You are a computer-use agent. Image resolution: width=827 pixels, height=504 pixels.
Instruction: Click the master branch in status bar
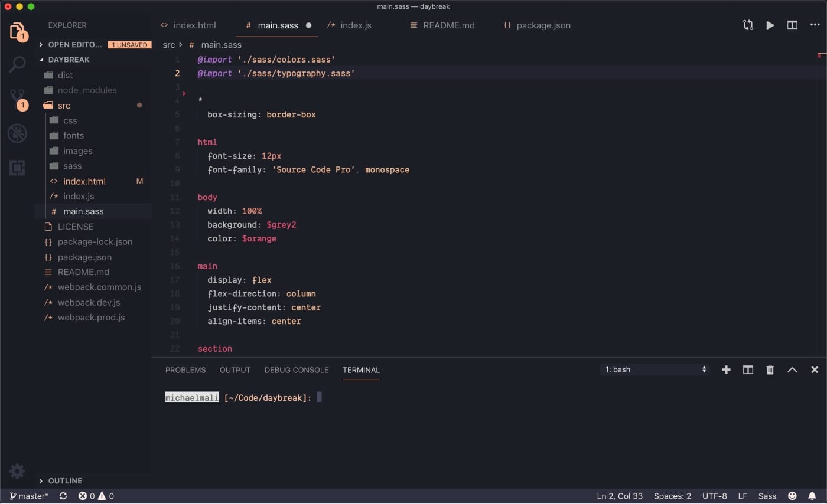[x=29, y=496]
